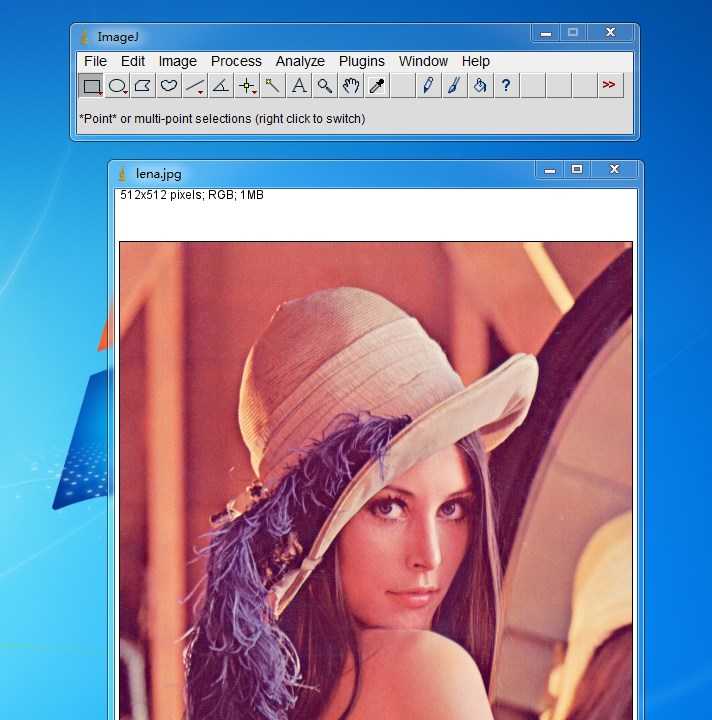The height and width of the screenshot is (720, 712).
Task: Select the Oval selection tool
Action: [117, 85]
